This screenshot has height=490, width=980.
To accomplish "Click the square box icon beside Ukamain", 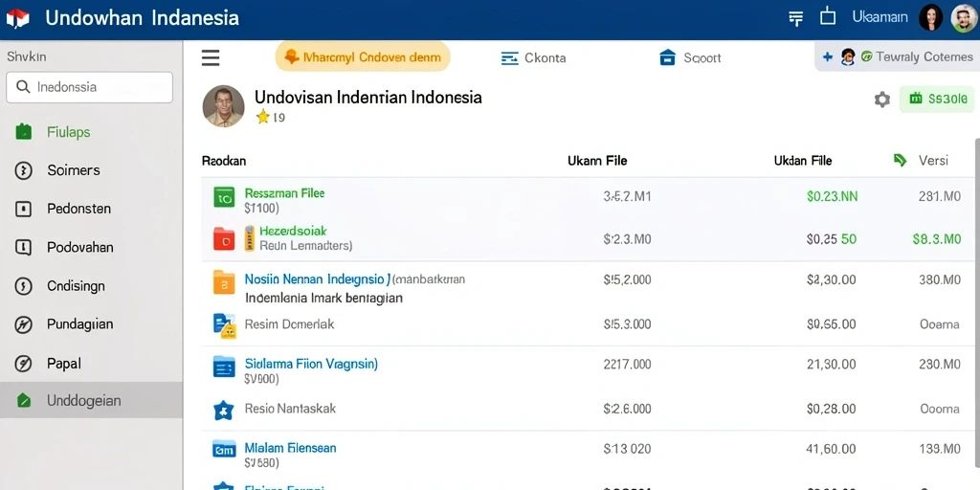I will coord(828,16).
